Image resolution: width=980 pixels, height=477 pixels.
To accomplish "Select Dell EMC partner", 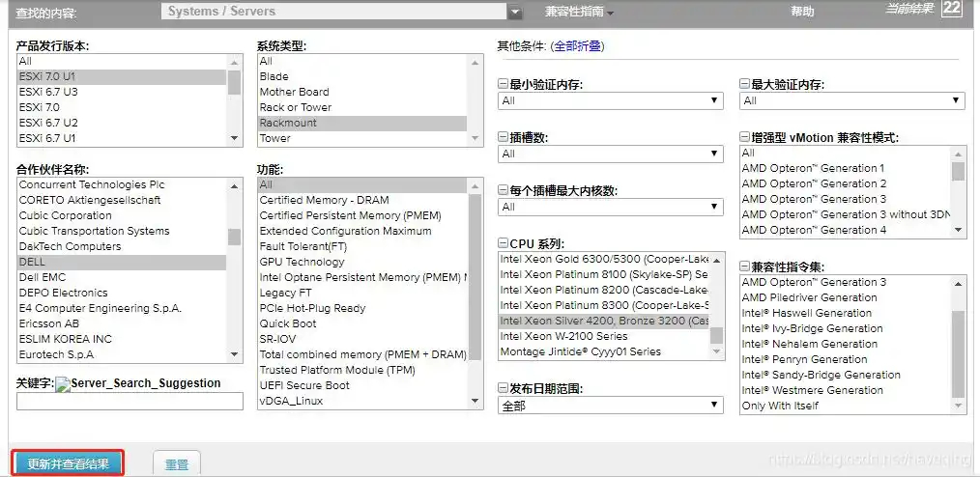I will (x=121, y=277).
